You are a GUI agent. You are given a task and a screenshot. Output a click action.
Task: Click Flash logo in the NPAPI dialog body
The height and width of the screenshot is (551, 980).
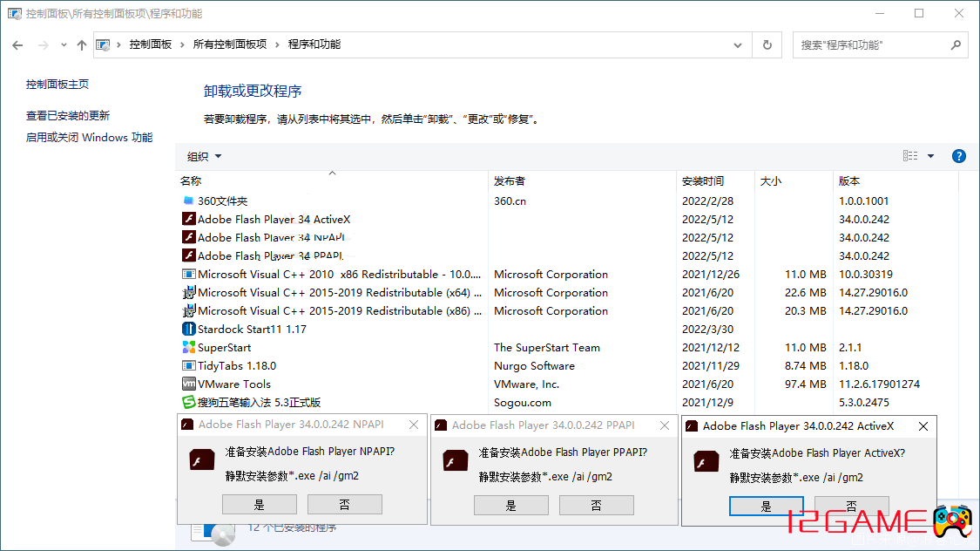tap(201, 461)
